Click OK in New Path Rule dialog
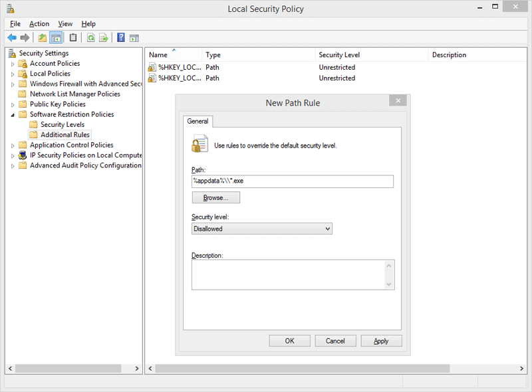This screenshot has height=392, width=532. click(x=289, y=341)
